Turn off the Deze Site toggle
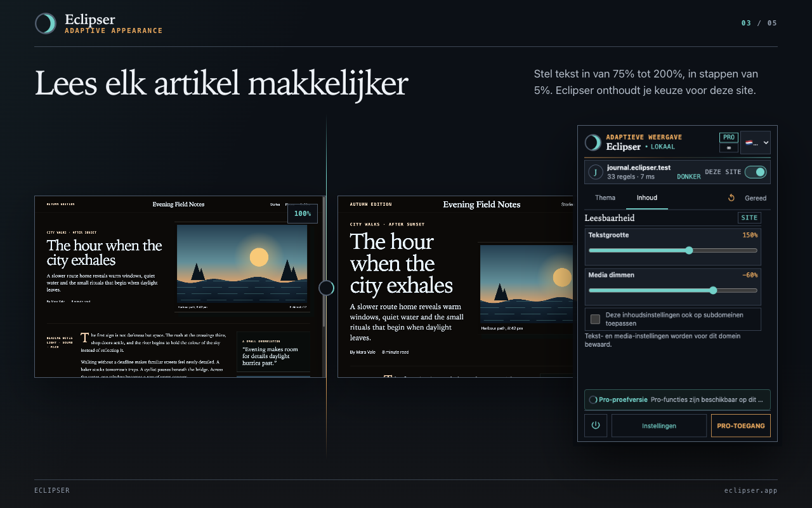 click(x=756, y=172)
